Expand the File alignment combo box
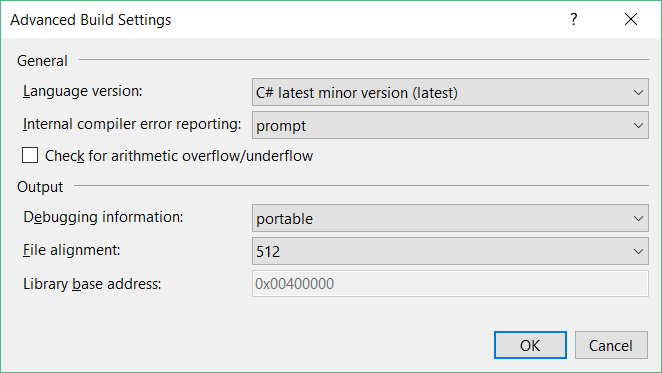 450,251
